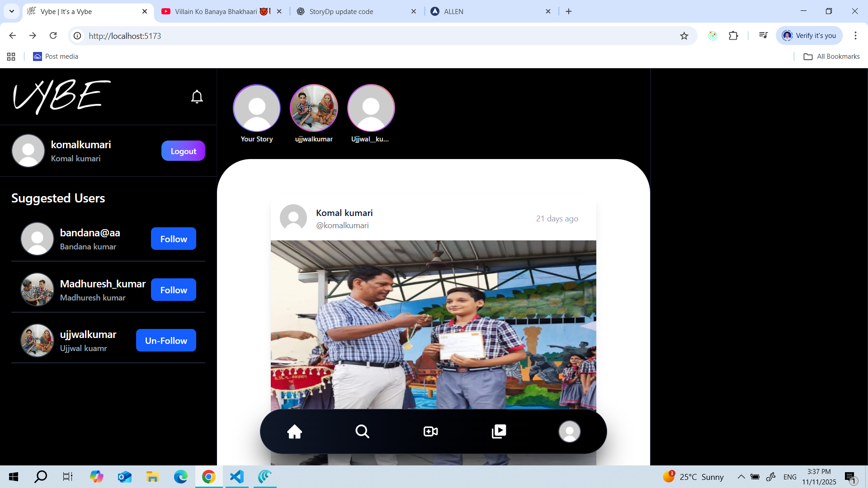Click the Logout button
The width and height of the screenshot is (868, 488).
tap(183, 150)
